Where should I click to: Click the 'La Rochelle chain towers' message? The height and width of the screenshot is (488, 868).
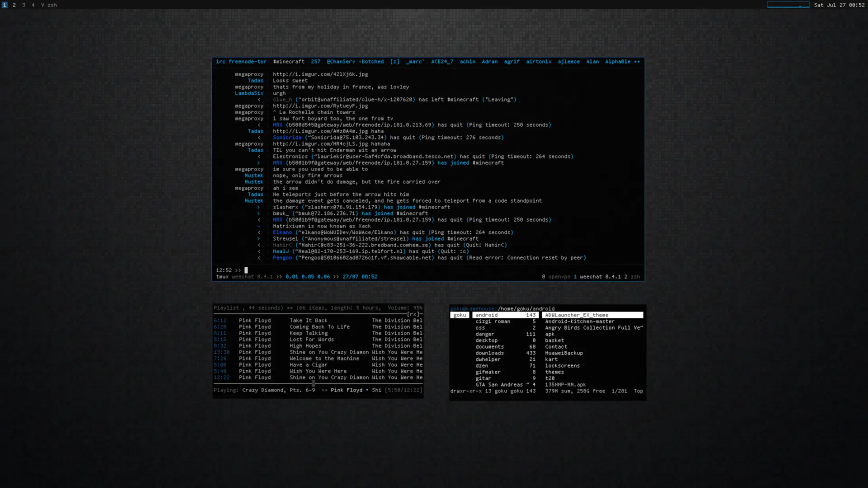click(x=314, y=112)
